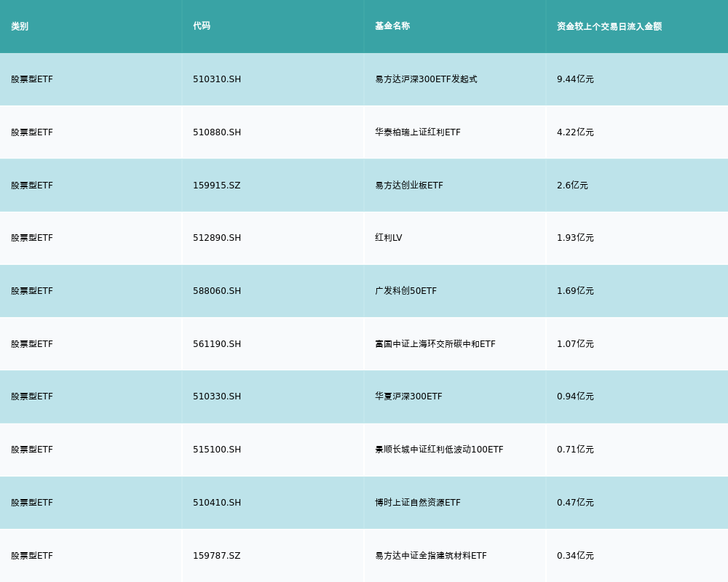Select code 561190.SH
The image size is (728, 582).
click(x=217, y=344)
